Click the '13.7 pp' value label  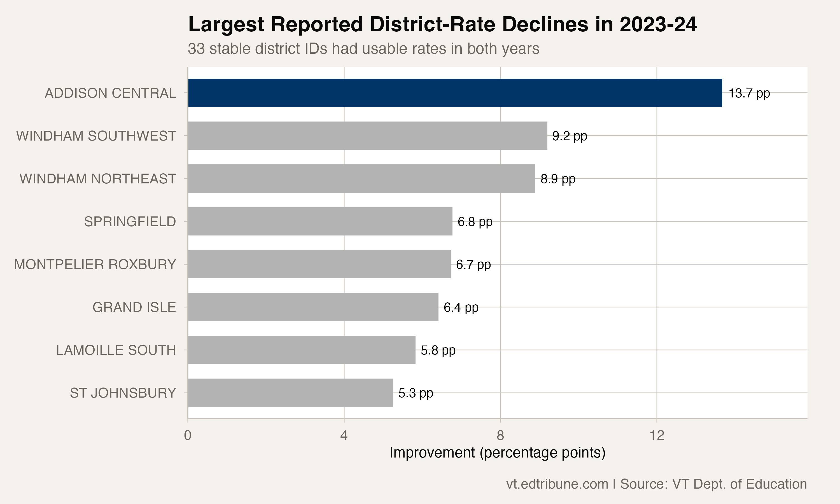(749, 94)
